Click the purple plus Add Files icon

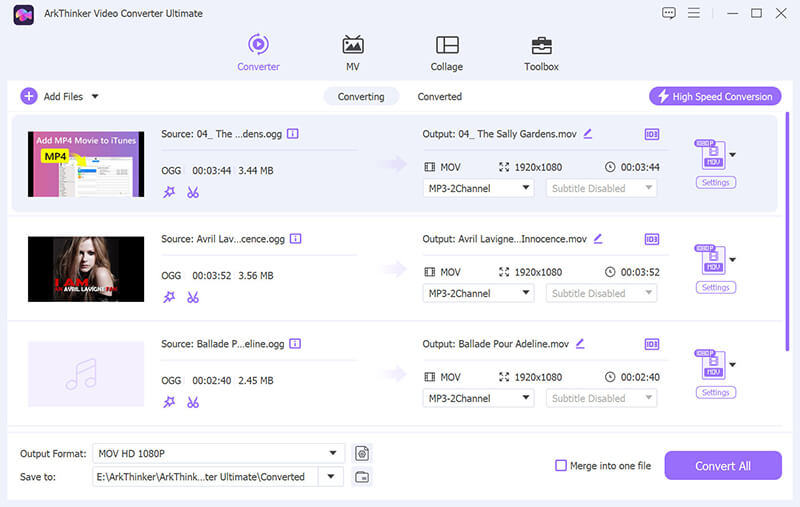29,96
